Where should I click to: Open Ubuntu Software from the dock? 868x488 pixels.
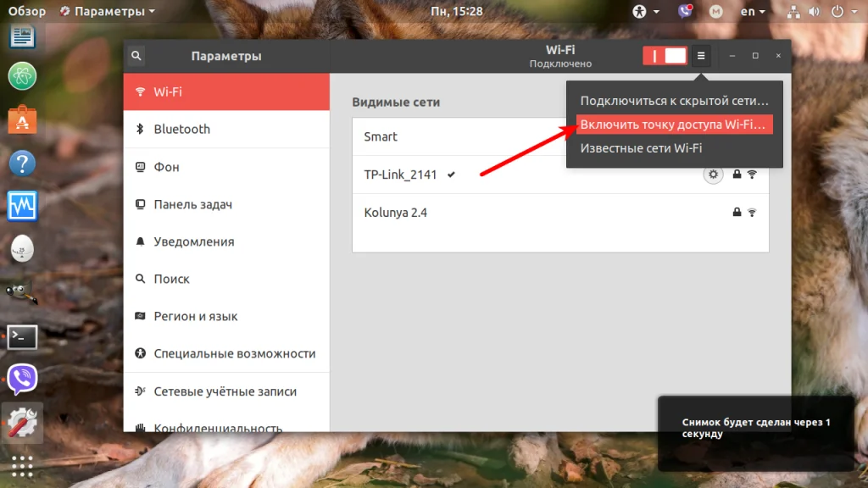point(22,119)
